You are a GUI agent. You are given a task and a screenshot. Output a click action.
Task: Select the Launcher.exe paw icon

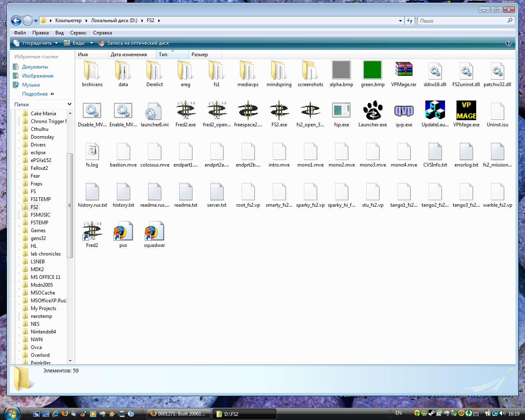coord(372,110)
